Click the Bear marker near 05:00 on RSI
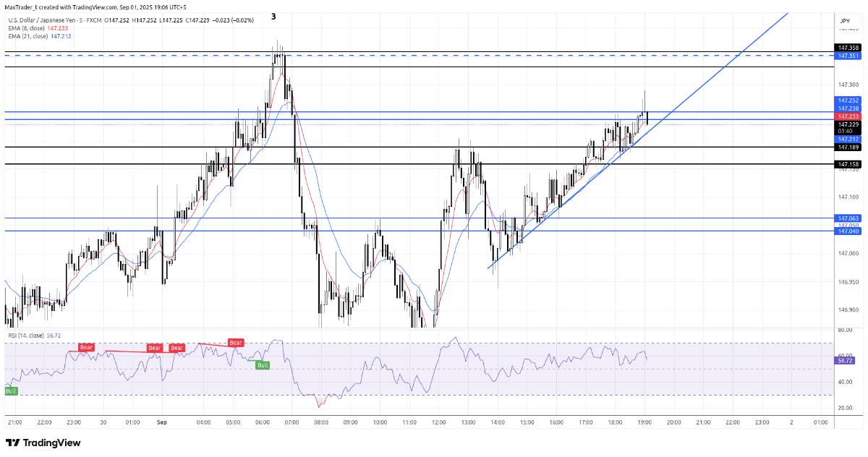This screenshot has height=457, width=868. [236, 342]
